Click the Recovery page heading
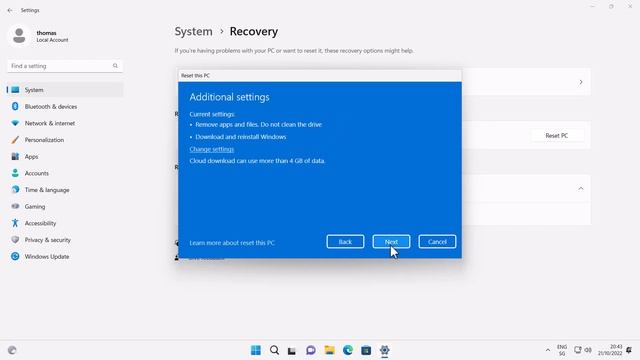Image resolution: width=640 pixels, height=360 pixels. (x=253, y=31)
